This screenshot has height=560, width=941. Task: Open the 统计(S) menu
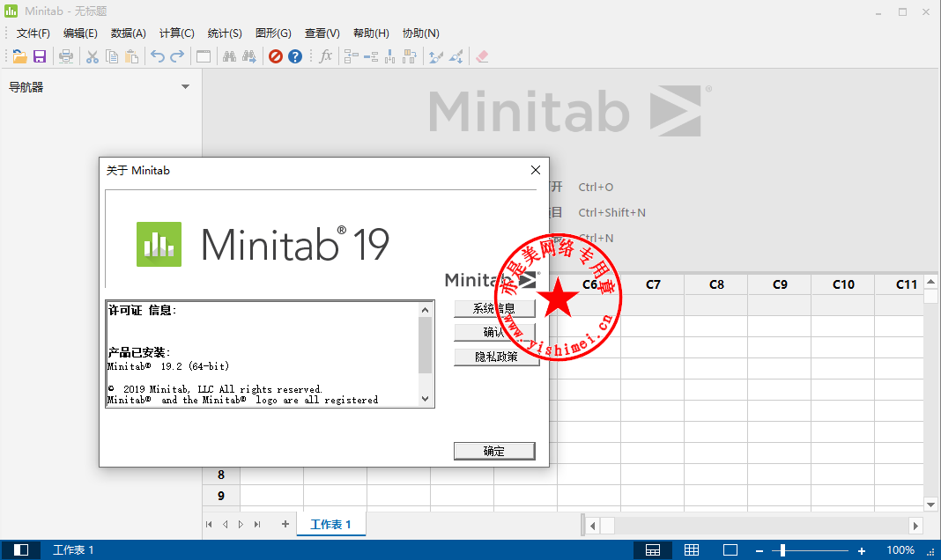225,33
